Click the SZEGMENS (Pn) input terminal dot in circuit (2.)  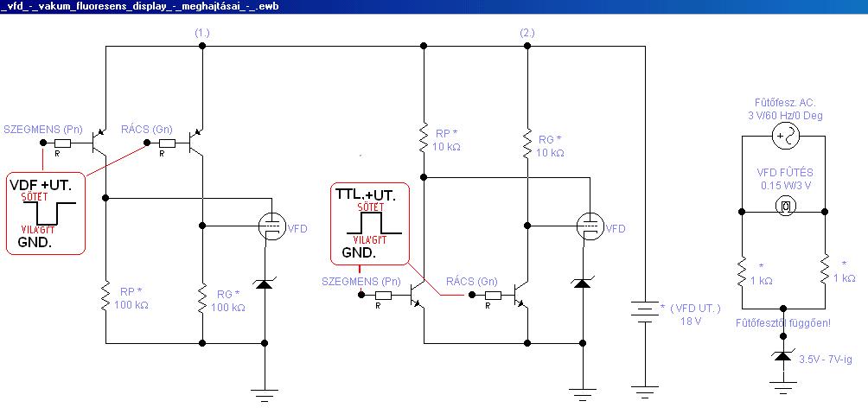click(361, 296)
